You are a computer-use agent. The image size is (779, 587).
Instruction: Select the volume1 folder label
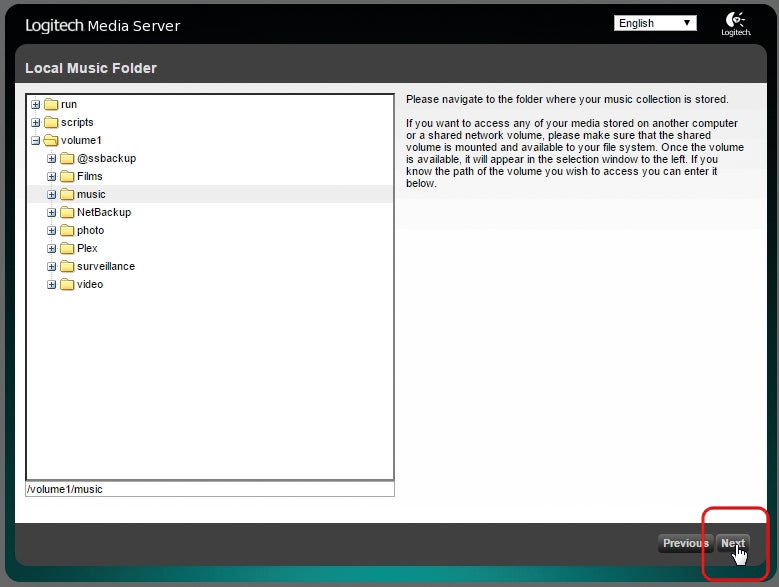81,140
